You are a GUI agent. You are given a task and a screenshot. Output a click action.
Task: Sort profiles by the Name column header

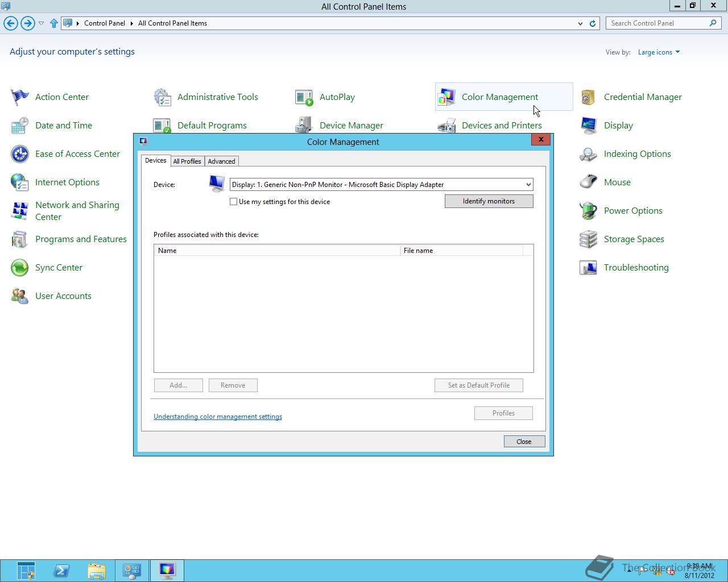tap(277, 251)
